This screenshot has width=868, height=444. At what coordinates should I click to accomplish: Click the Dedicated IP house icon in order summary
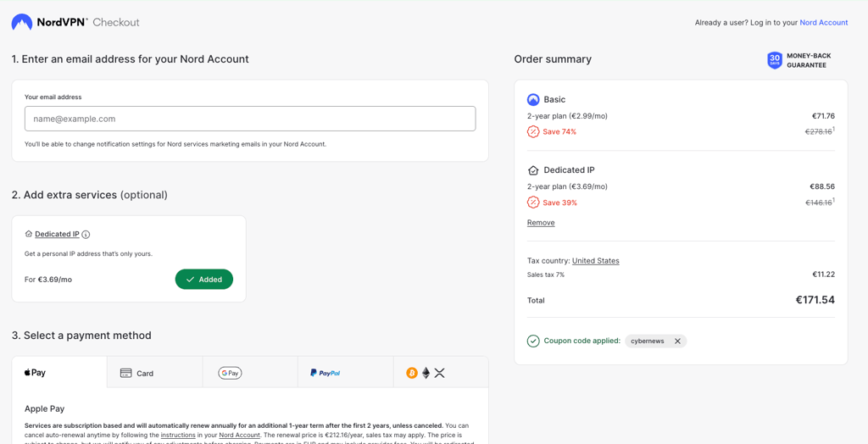pyautogui.click(x=533, y=170)
